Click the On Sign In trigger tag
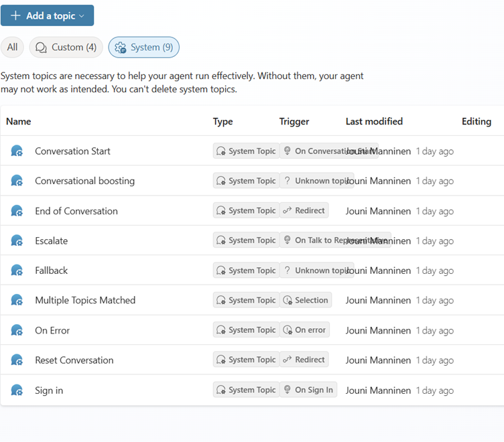 coord(308,390)
